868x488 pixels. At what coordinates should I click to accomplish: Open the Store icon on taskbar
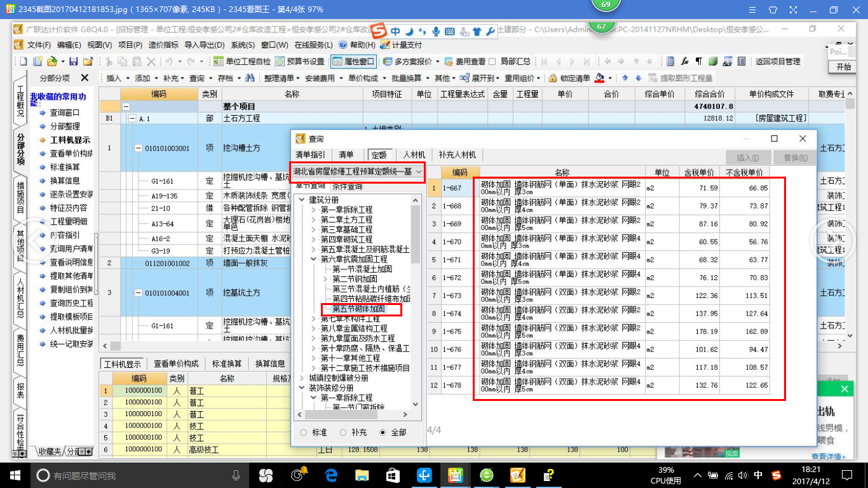pos(392,475)
